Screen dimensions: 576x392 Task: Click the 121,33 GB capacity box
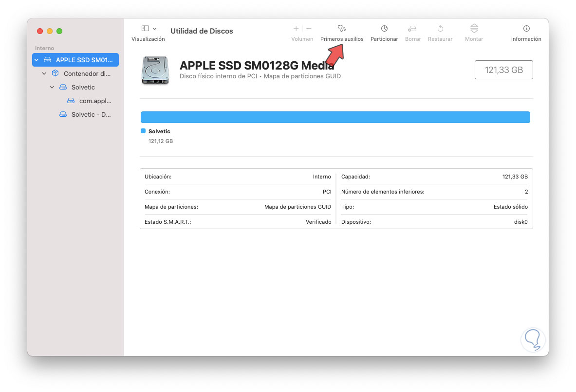click(503, 70)
